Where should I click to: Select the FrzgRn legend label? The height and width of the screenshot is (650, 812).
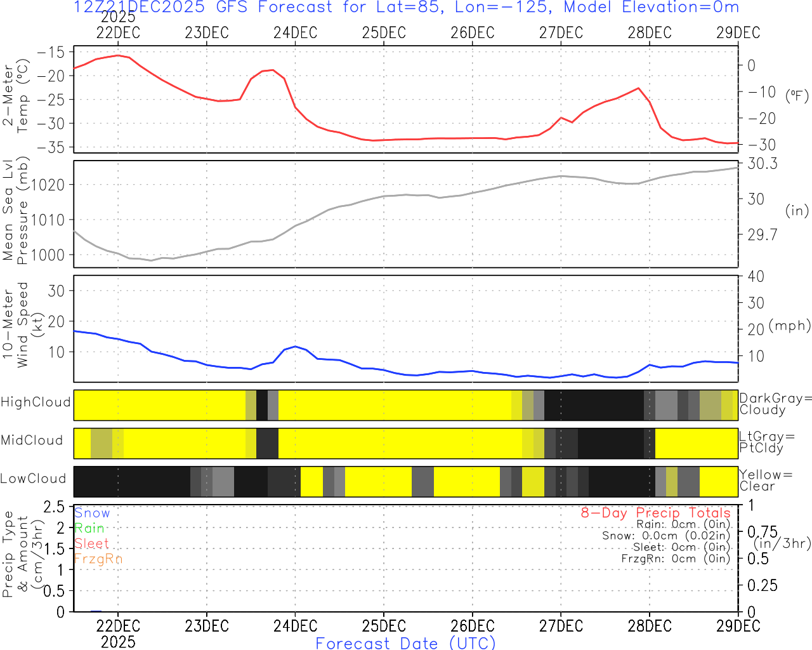(x=98, y=559)
